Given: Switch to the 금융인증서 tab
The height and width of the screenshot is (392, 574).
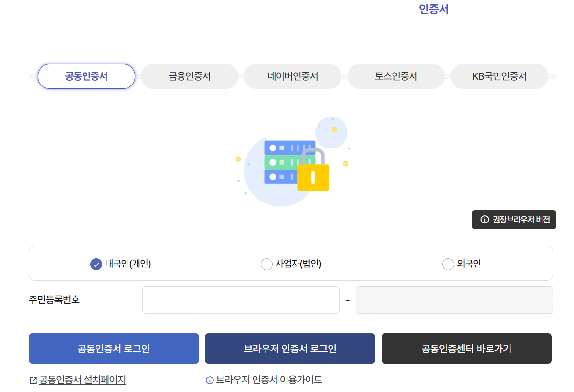Looking at the screenshot, I should [189, 76].
